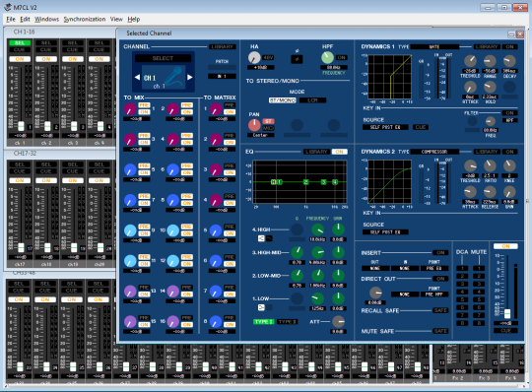
Task: Enable RECALL SAFE
Action: click(440, 310)
